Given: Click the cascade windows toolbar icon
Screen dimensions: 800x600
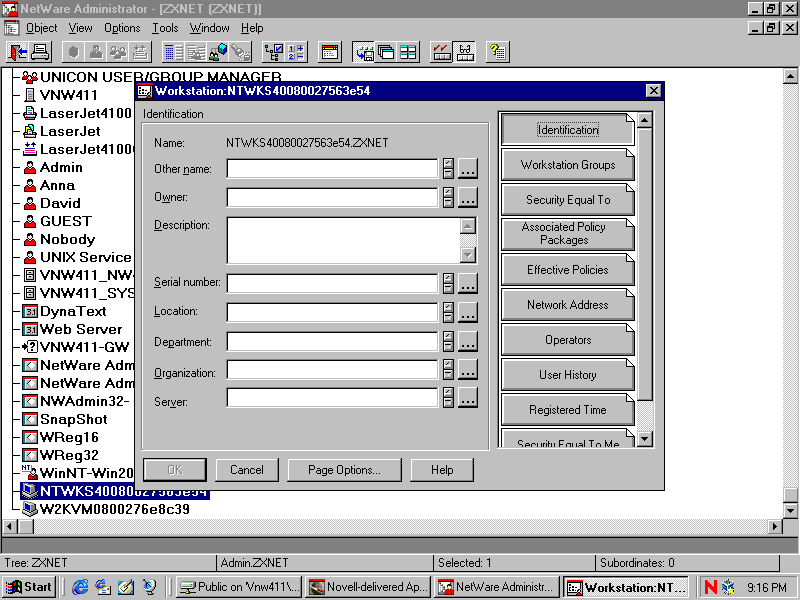Looking at the screenshot, I should point(386,52).
